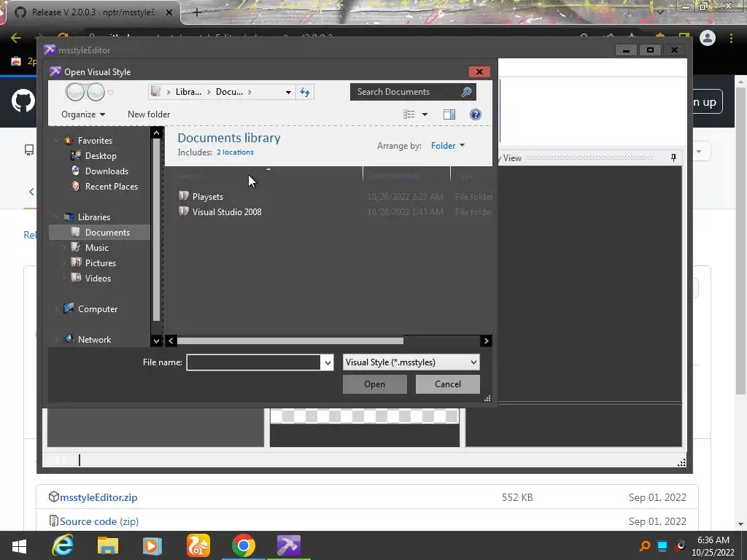Screen dimensions: 747x560
Task: Click the 2 locations link
Action: pyautogui.click(x=235, y=152)
